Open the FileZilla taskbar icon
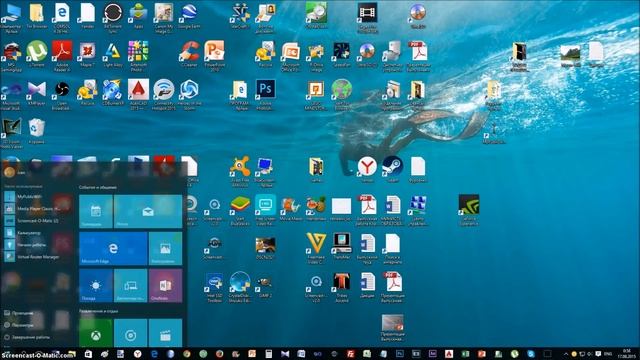The height and width of the screenshot is (360, 640). [351, 354]
